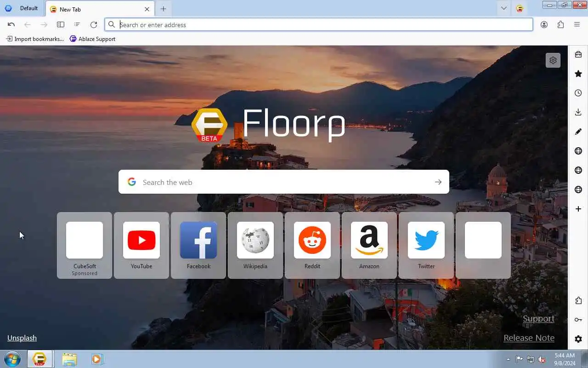Open the clock showing 5:44 AM
Screen dimensions: 588x368
[x=565, y=359]
